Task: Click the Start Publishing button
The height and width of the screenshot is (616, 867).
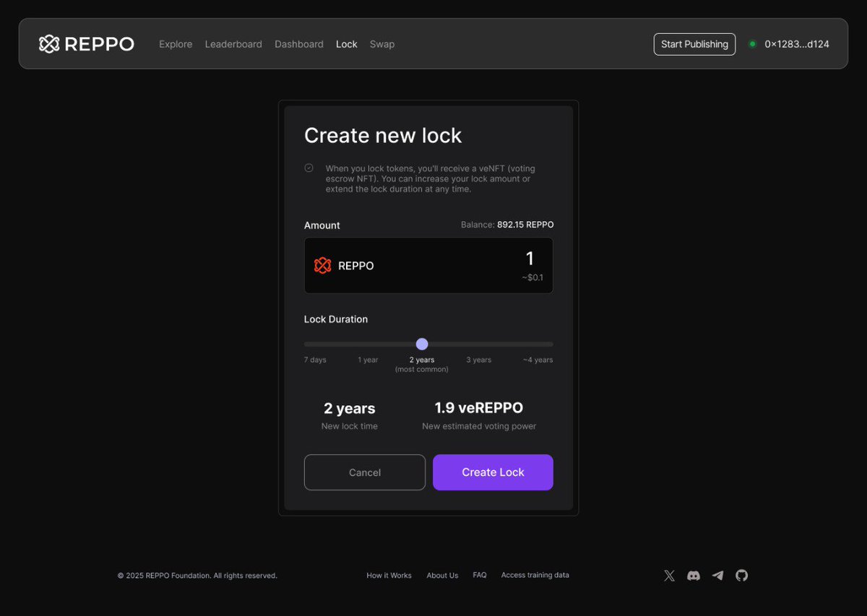Action: (x=694, y=44)
